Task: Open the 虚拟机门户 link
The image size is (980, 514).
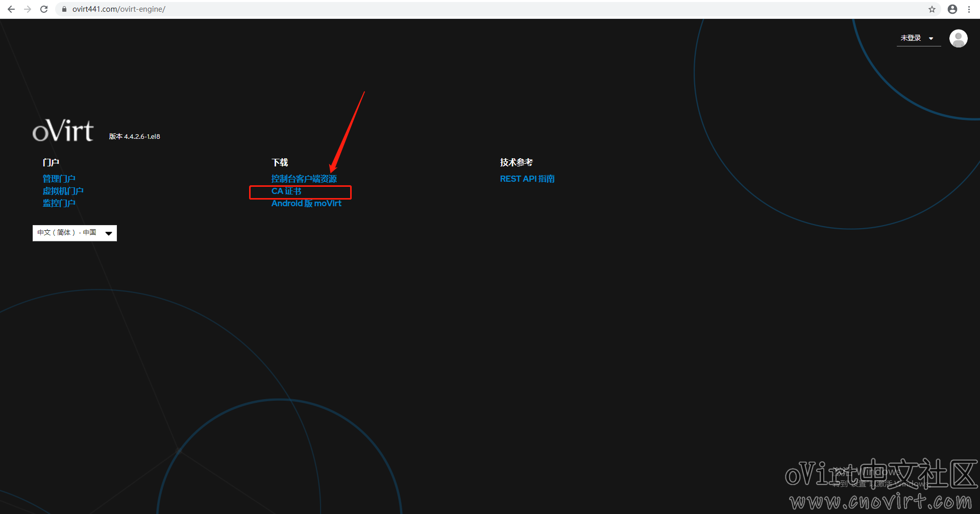Action: click(x=63, y=191)
